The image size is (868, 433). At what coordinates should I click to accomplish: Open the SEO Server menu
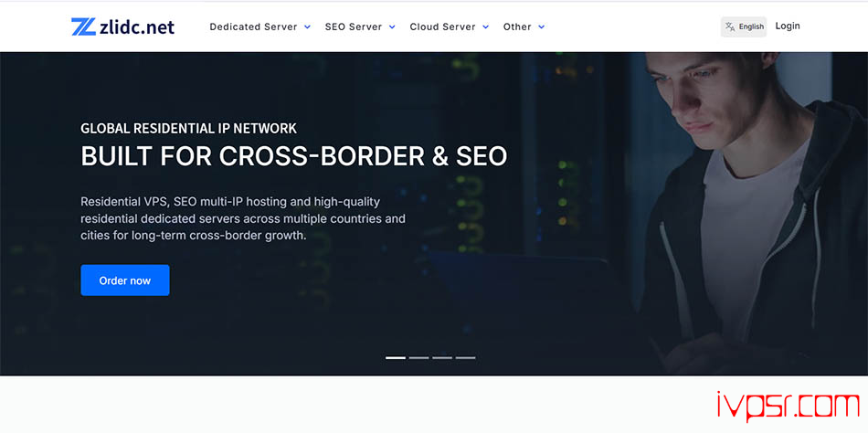353,26
